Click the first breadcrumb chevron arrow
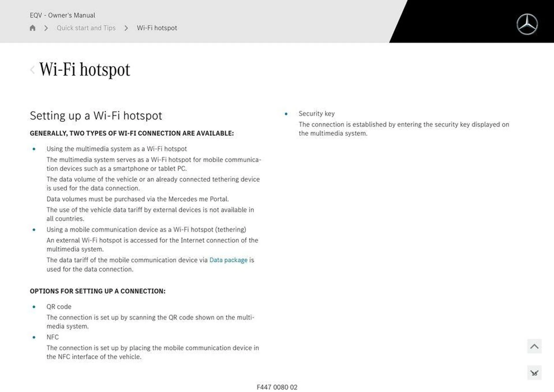Screen dimensions: 554x392 [x=46, y=28]
